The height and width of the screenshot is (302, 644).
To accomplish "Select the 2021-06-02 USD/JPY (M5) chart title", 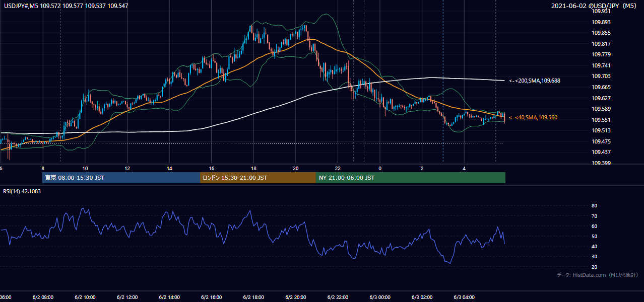I will [595, 6].
